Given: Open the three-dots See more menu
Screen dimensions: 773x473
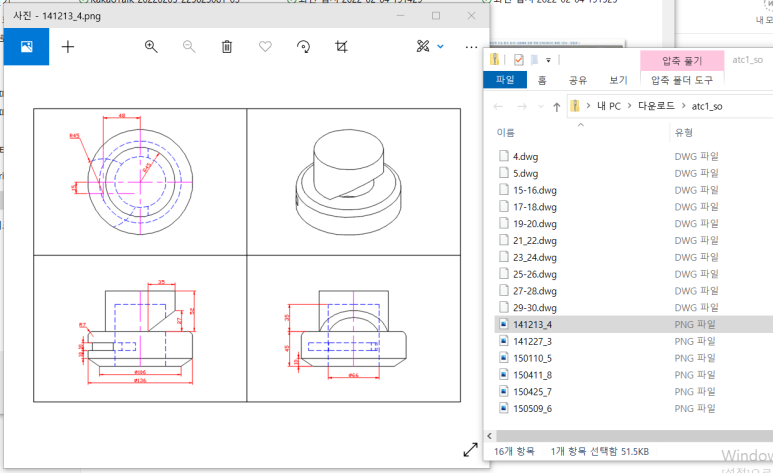Looking at the screenshot, I should tap(471, 47).
